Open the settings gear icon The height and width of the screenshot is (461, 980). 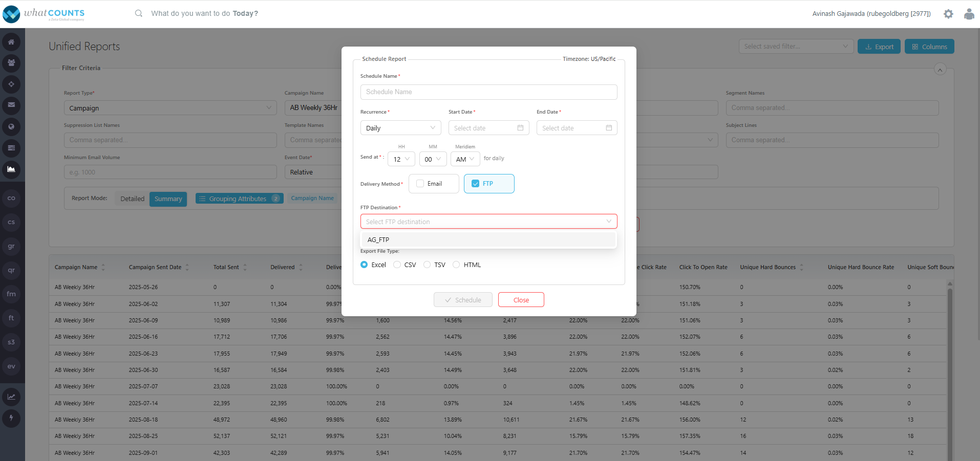948,14
